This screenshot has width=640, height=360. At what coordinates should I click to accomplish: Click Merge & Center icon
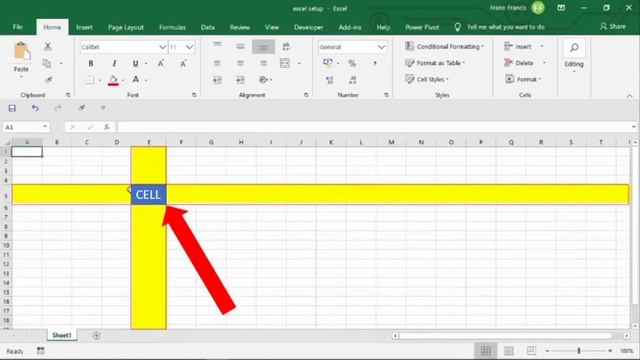point(285,63)
